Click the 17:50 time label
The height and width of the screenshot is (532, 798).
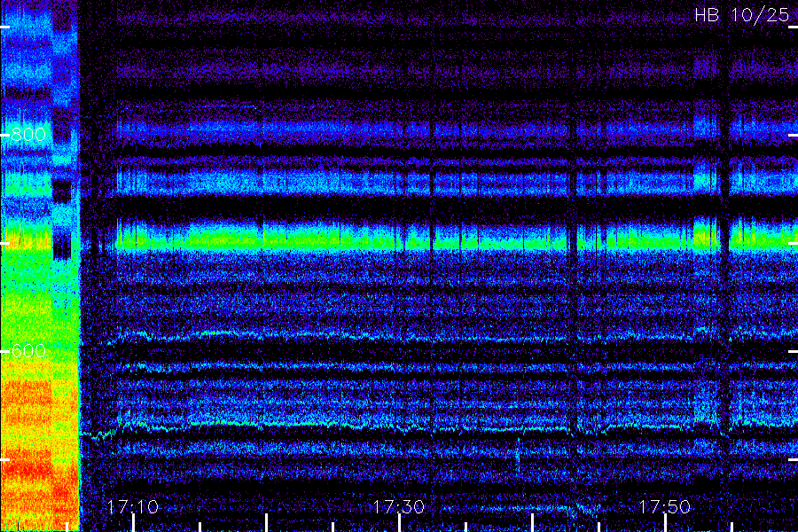pos(665,506)
